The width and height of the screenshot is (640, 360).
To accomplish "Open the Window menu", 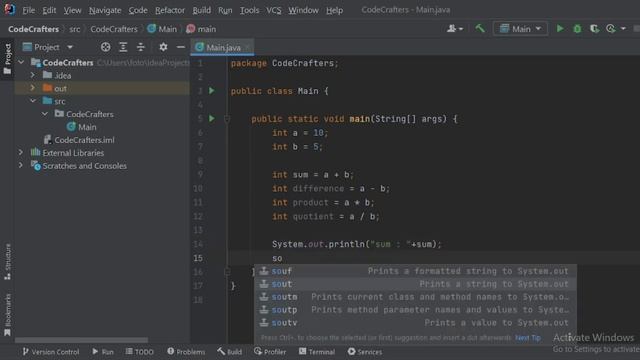I will [x=303, y=10].
